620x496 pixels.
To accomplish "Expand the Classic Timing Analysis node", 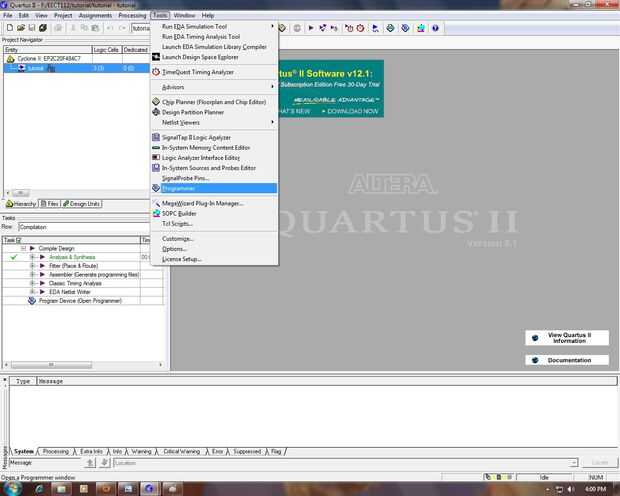I will [33, 283].
